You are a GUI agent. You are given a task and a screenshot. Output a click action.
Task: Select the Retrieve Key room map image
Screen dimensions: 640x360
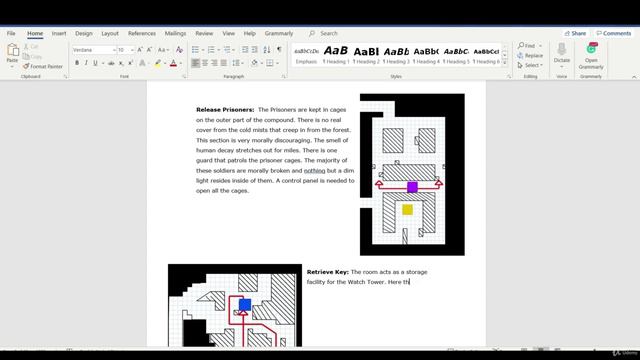coord(235,305)
